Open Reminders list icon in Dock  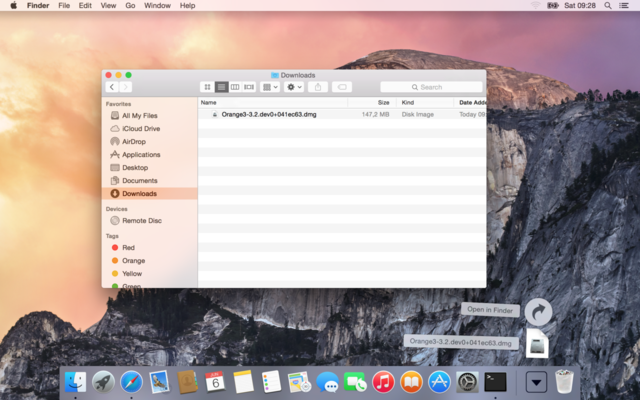[271, 382]
